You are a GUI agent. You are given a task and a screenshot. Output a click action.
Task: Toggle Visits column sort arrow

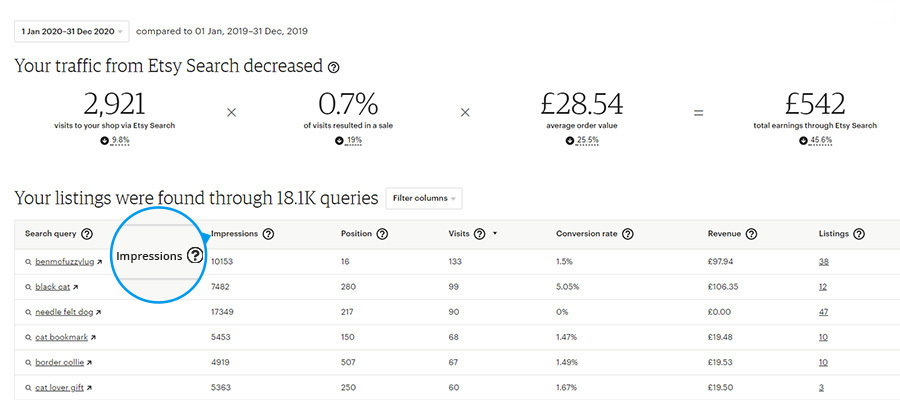495,234
